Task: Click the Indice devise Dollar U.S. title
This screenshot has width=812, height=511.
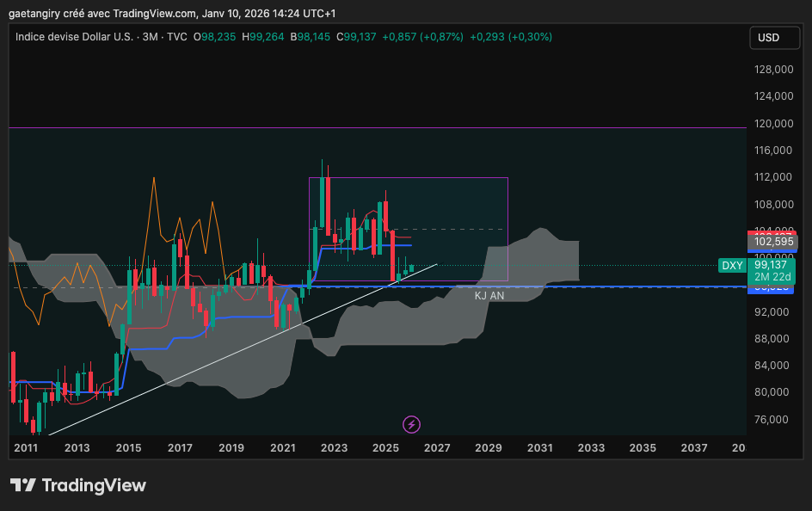Action: pos(77,37)
